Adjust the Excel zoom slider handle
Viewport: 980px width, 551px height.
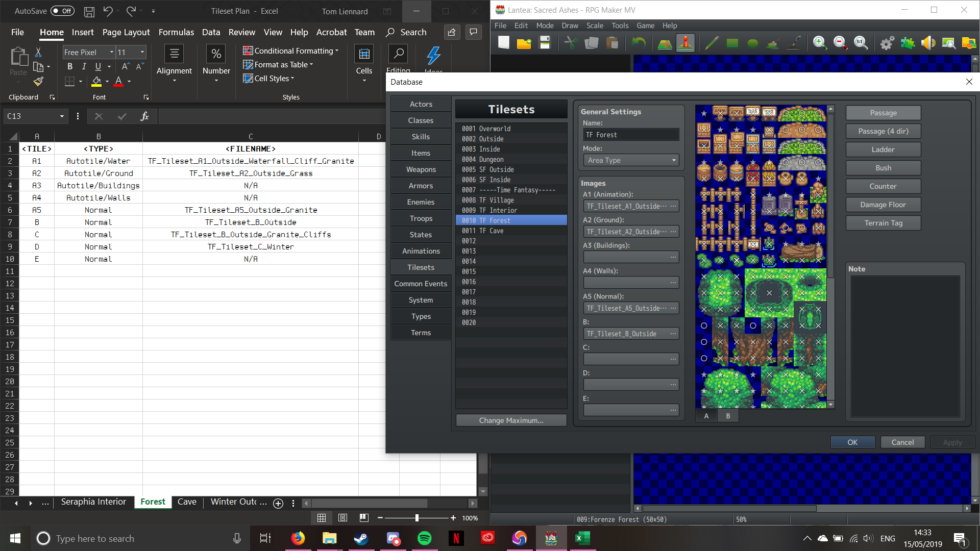click(x=417, y=518)
